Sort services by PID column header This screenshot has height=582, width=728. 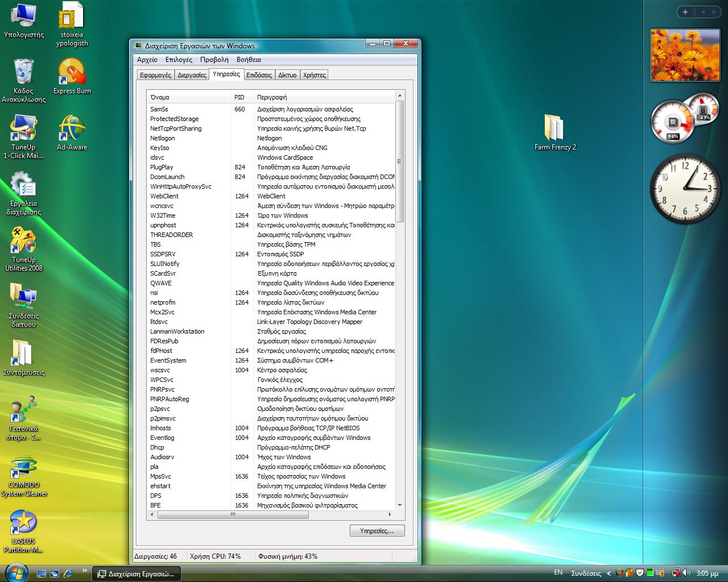tap(242, 97)
